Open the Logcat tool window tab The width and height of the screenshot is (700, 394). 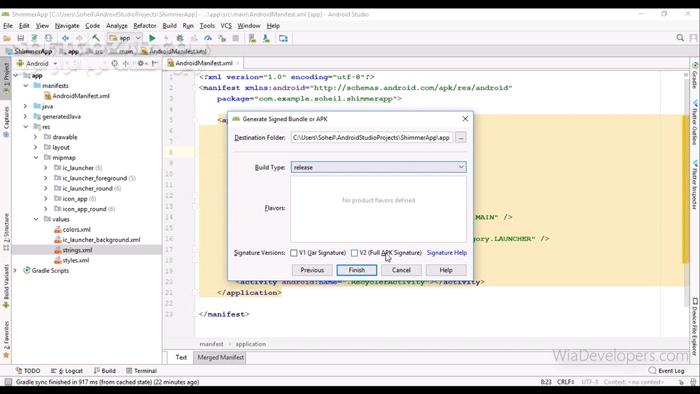coord(67,371)
